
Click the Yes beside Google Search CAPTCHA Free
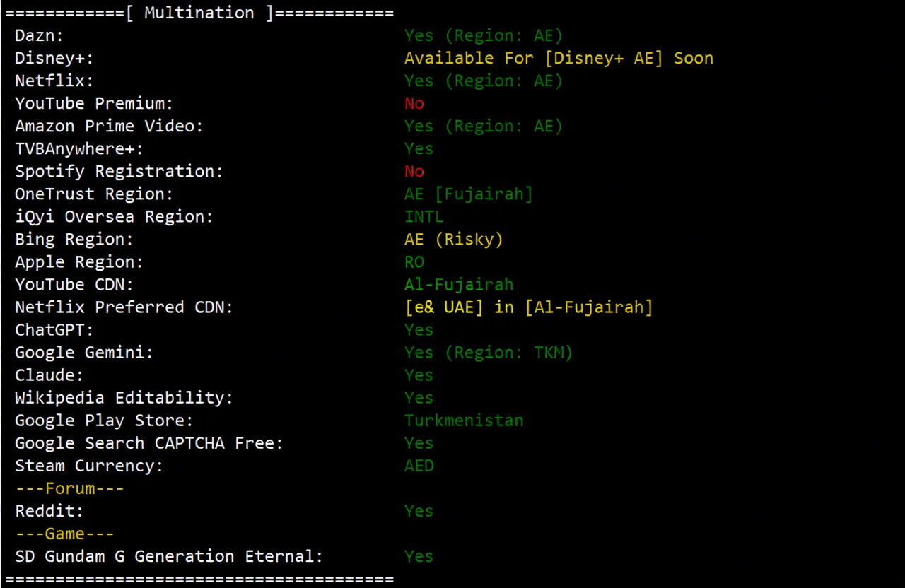coord(419,442)
